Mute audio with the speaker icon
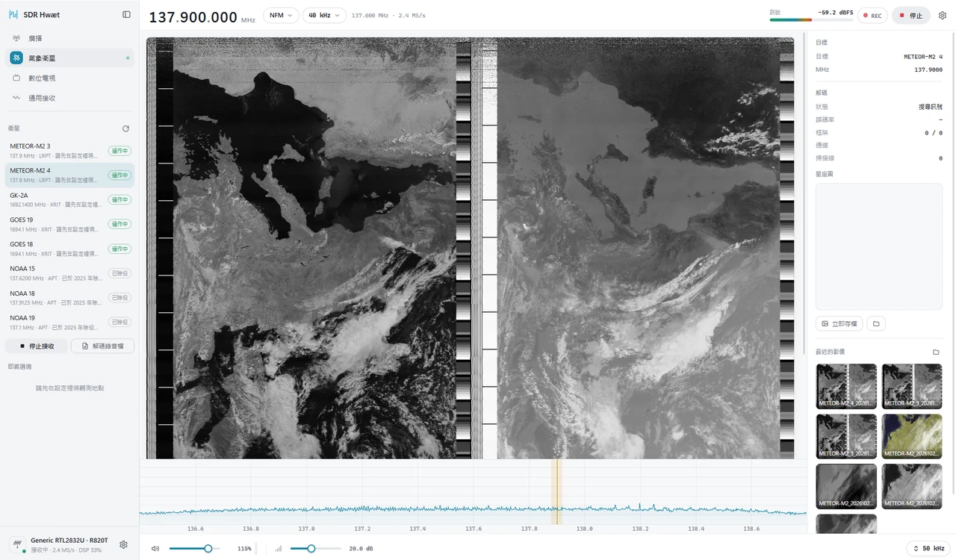956x560 pixels. 155,548
